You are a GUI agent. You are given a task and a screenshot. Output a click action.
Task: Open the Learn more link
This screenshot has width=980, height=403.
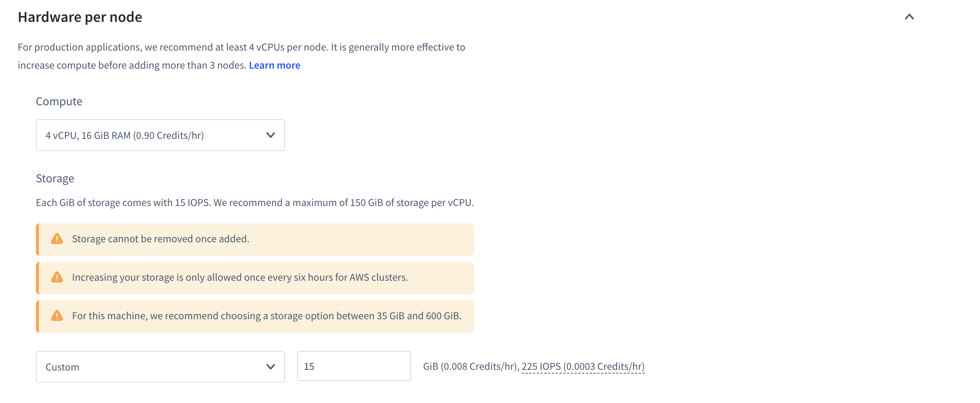(x=274, y=65)
